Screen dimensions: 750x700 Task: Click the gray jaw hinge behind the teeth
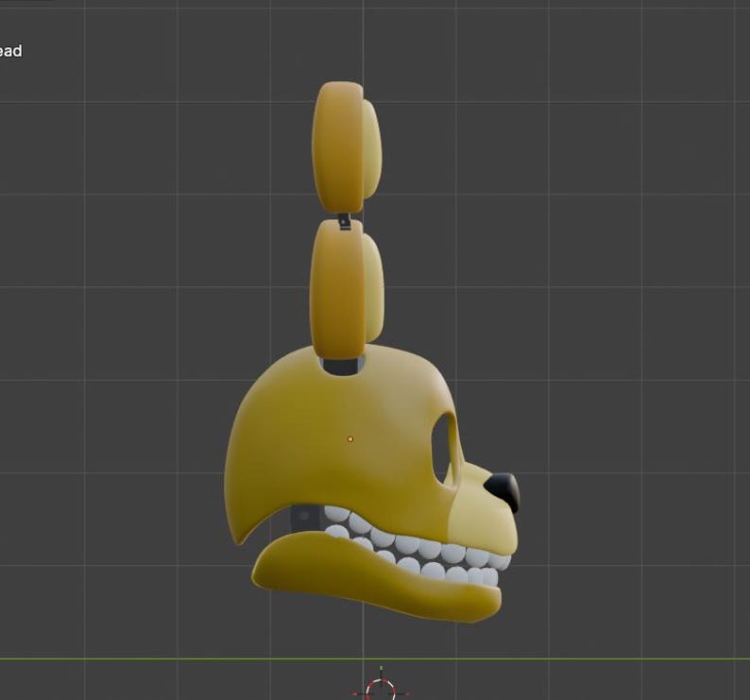tap(305, 518)
